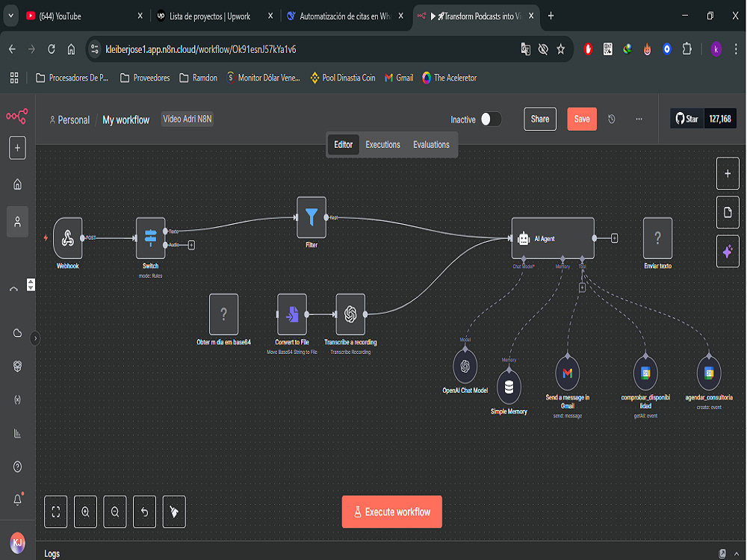Screen dimensions: 747x560
Task: Add node with canvas plus button
Action: pos(728,173)
